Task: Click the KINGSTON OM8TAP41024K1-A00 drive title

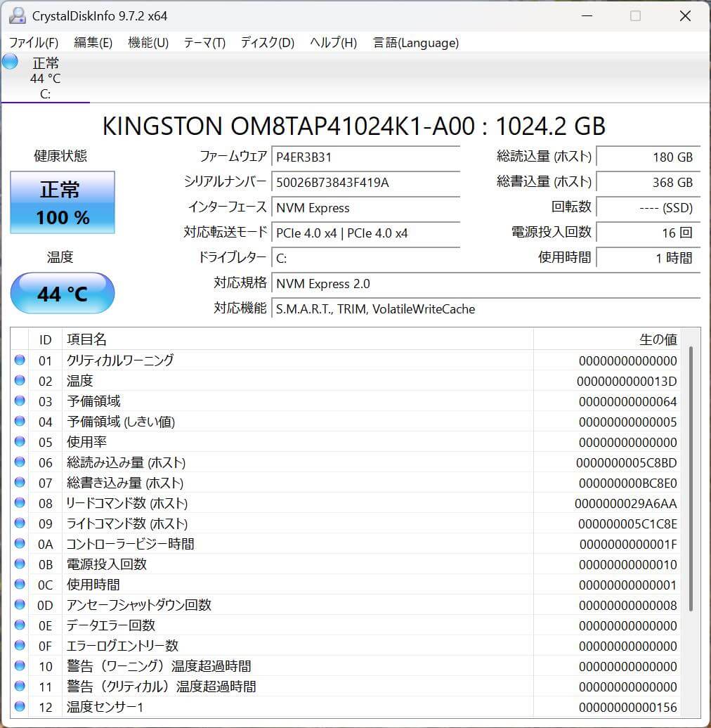Action: pos(355,126)
